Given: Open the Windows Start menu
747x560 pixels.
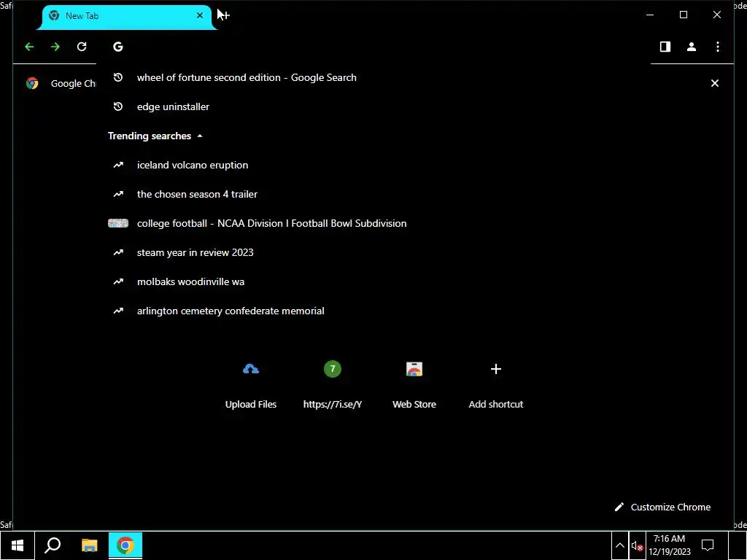Looking at the screenshot, I should tap(18, 545).
